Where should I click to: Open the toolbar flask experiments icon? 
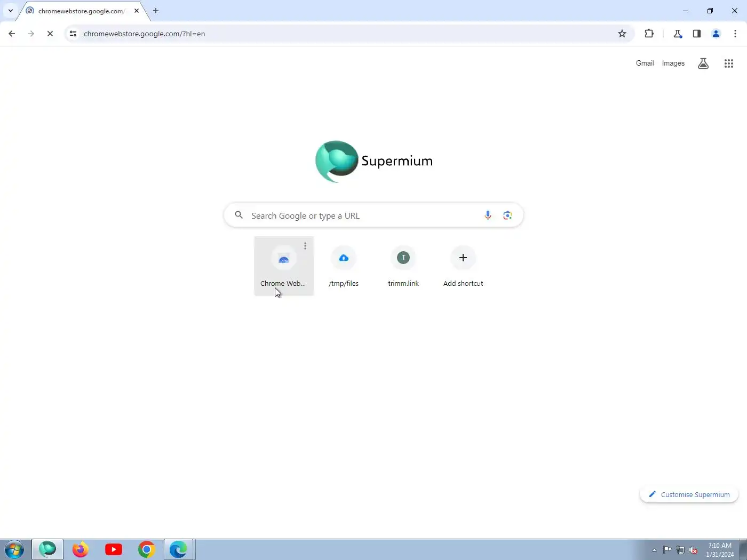[678, 34]
